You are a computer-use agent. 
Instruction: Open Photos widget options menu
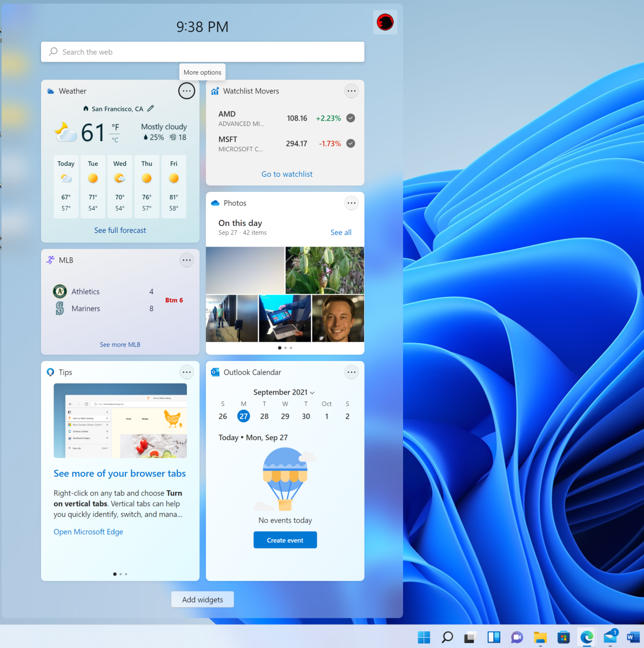351,203
